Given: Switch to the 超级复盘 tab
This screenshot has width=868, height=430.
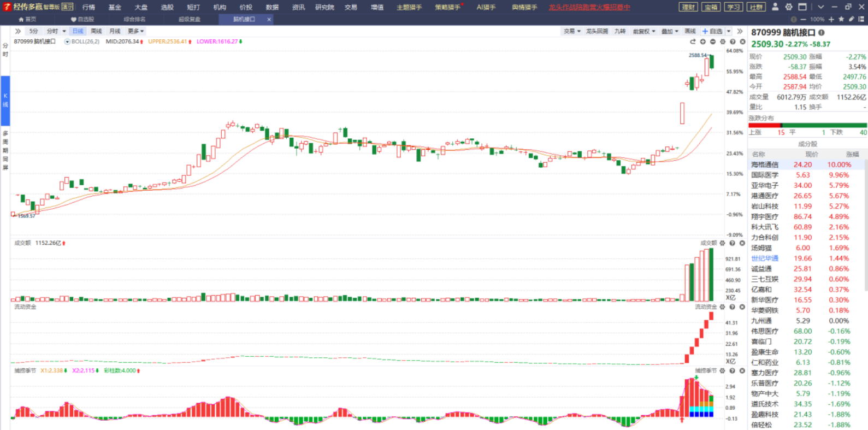Looking at the screenshot, I should tap(189, 19).
